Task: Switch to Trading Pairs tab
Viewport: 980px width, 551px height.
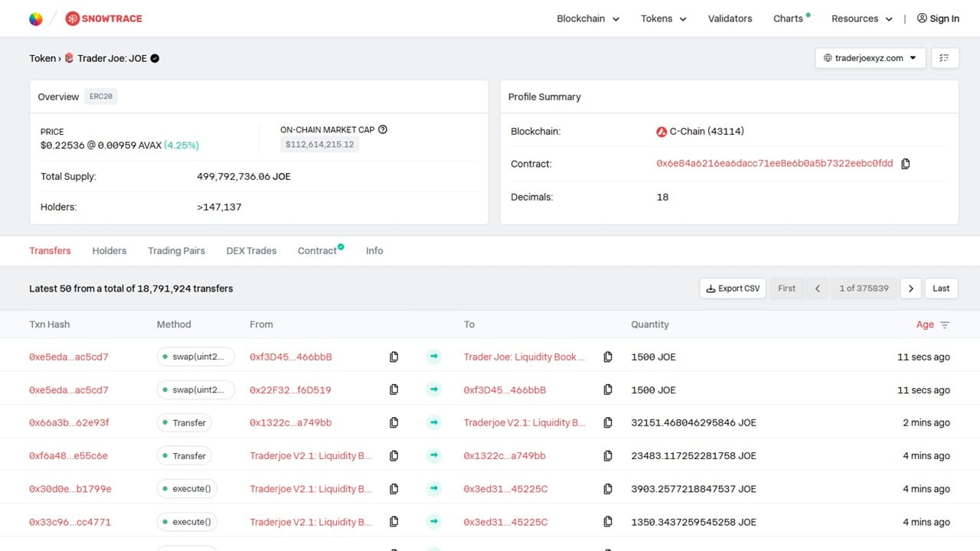Action: 176,250
